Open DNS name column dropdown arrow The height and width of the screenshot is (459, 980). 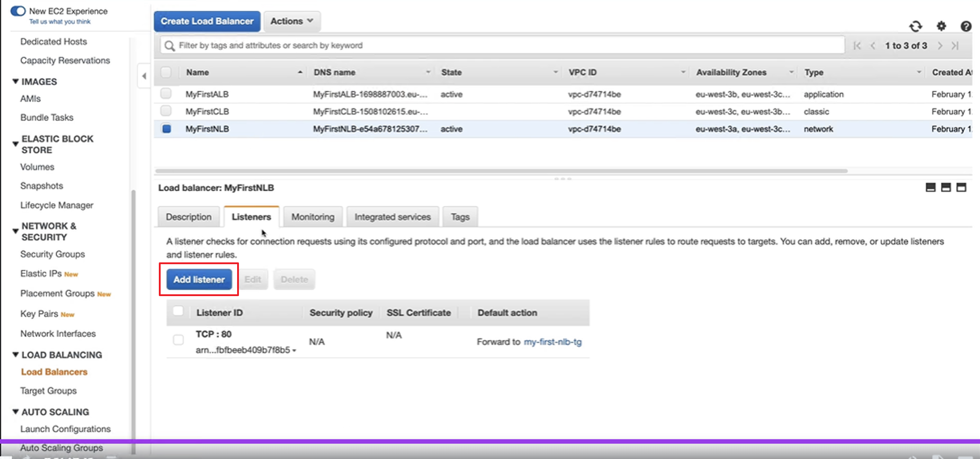(x=428, y=72)
